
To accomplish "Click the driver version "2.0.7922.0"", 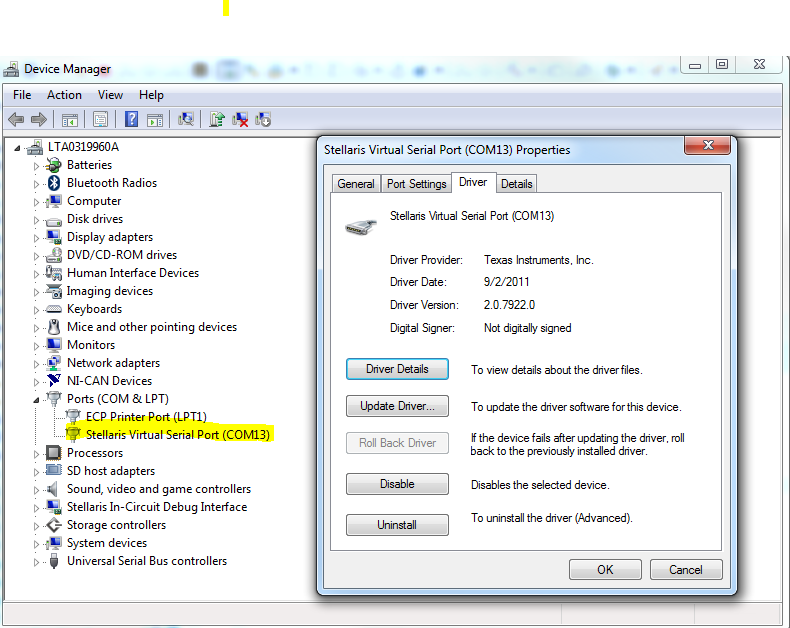I will point(509,305).
